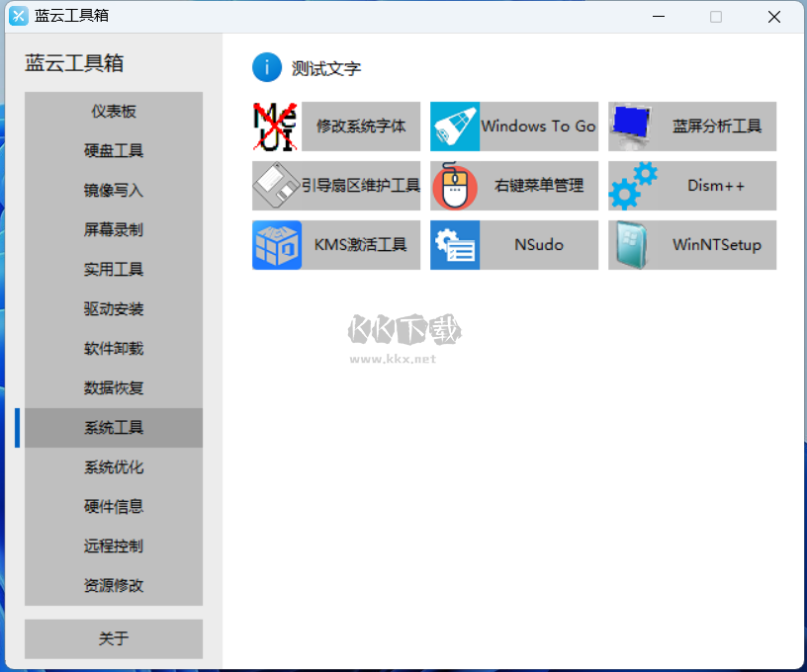Open WinNTSetup installer tool
This screenshot has height=672, width=807.
pyautogui.click(x=691, y=245)
